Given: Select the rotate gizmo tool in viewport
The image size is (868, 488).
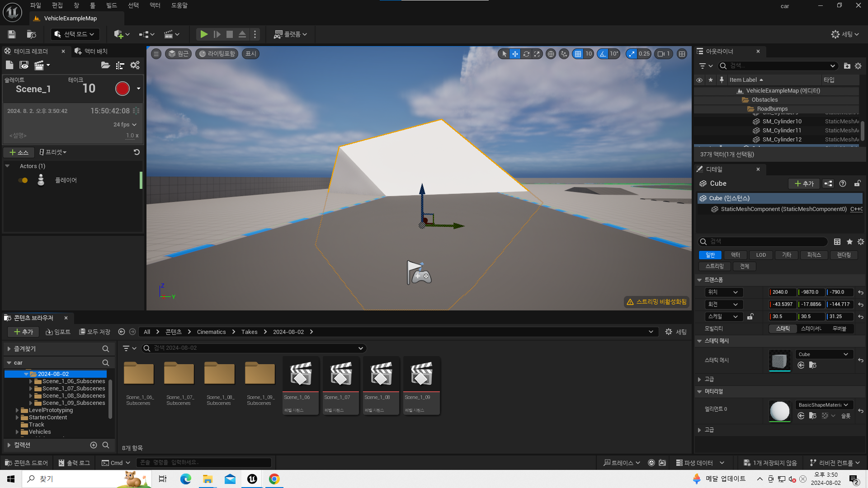Looking at the screenshot, I should [526, 54].
